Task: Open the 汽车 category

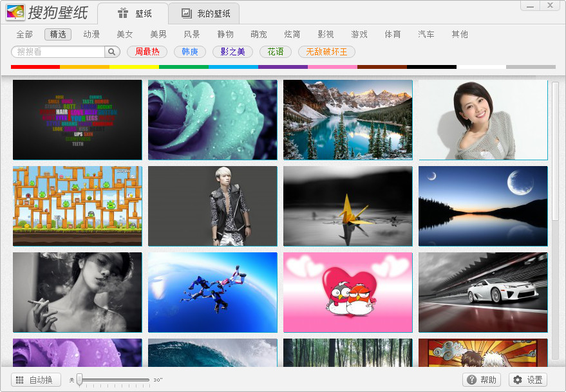Action: click(426, 34)
